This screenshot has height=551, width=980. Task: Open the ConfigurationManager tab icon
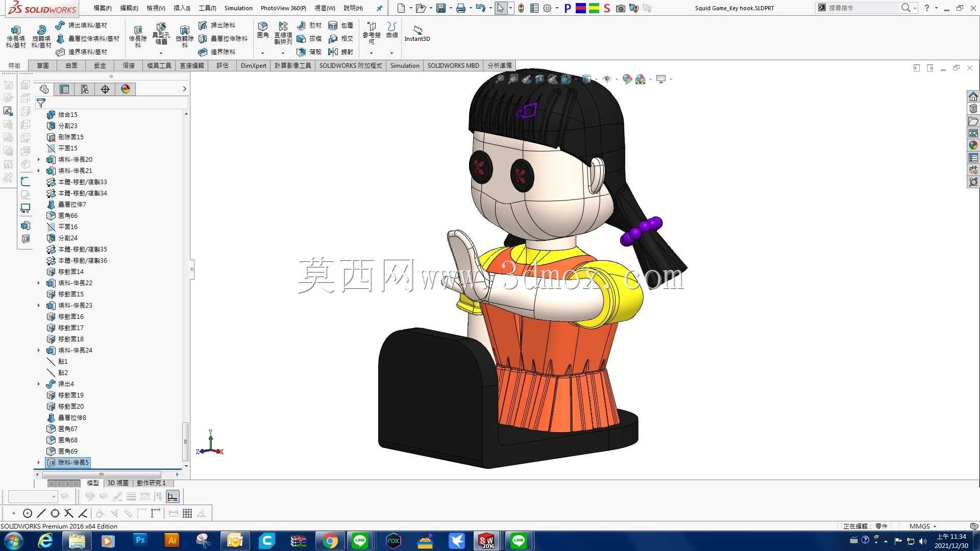click(85, 89)
